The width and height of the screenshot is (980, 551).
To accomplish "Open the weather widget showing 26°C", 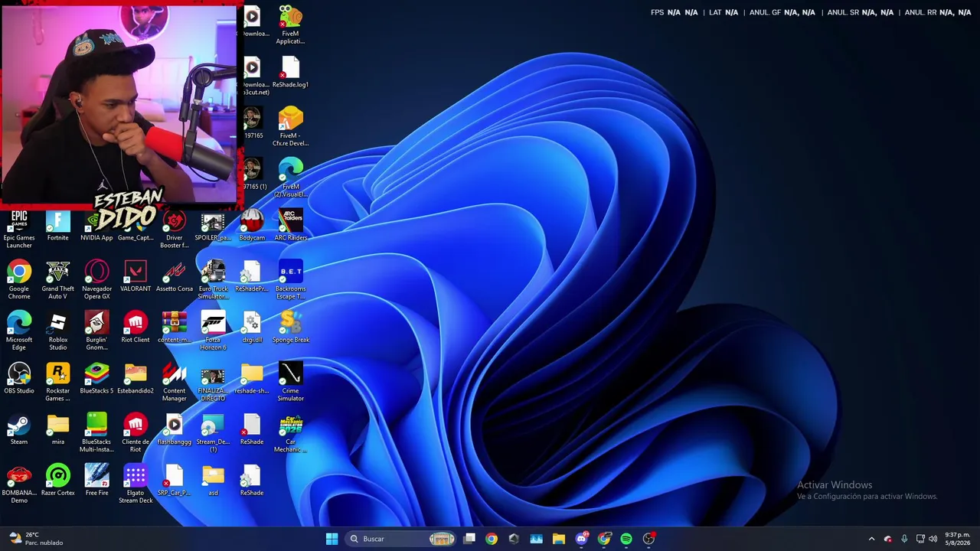I will click(x=37, y=539).
